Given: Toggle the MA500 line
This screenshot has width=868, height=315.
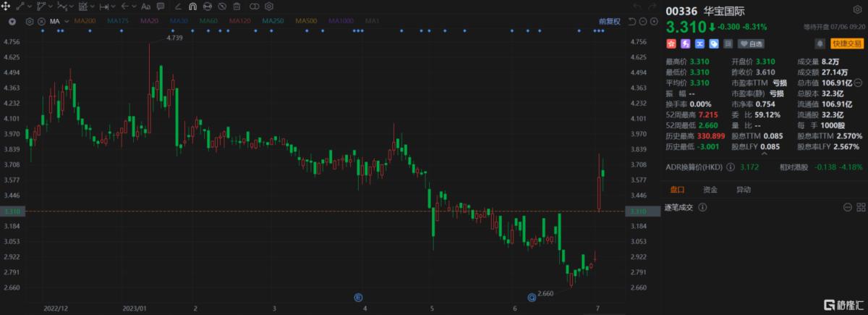Looking at the screenshot, I should pos(306,22).
